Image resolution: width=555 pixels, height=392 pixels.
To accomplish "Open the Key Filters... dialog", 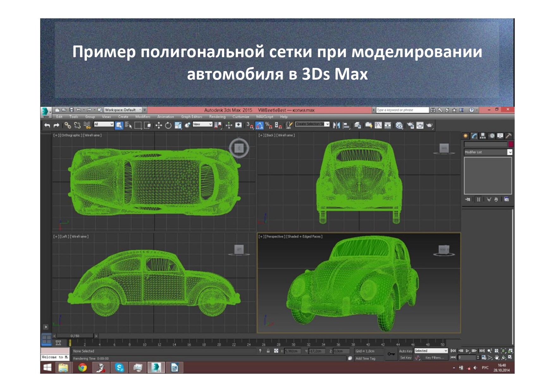I will [x=434, y=358].
